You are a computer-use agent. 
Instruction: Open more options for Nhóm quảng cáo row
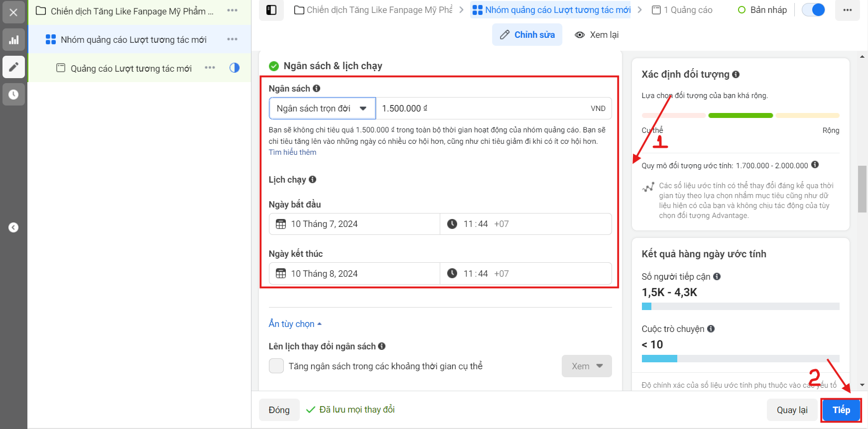[x=232, y=39]
